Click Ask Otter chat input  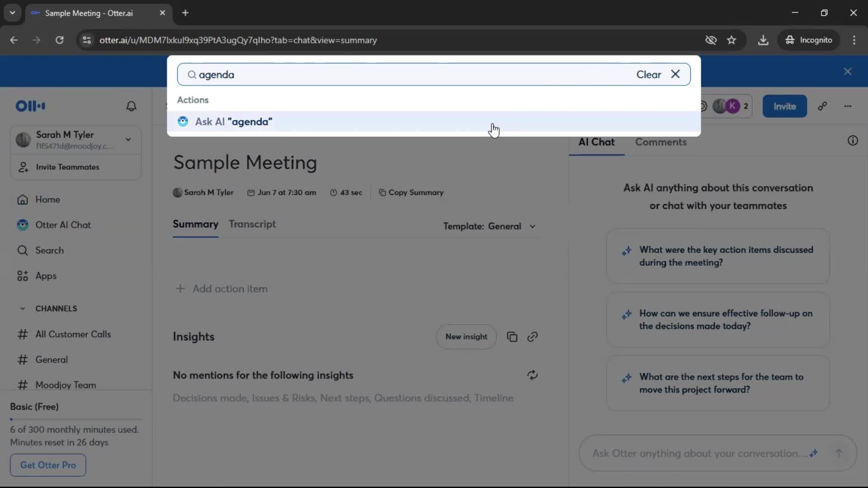click(698, 453)
